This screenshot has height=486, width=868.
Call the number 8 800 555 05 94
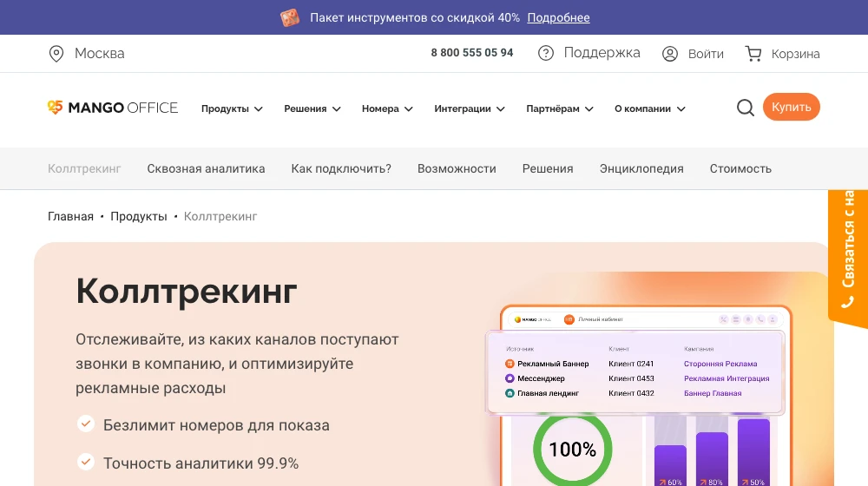coord(472,53)
